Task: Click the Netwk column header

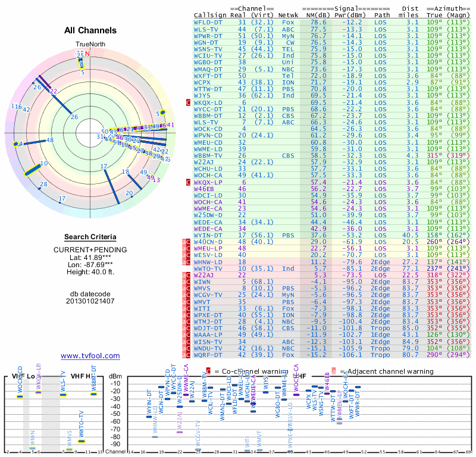Action: (288, 15)
